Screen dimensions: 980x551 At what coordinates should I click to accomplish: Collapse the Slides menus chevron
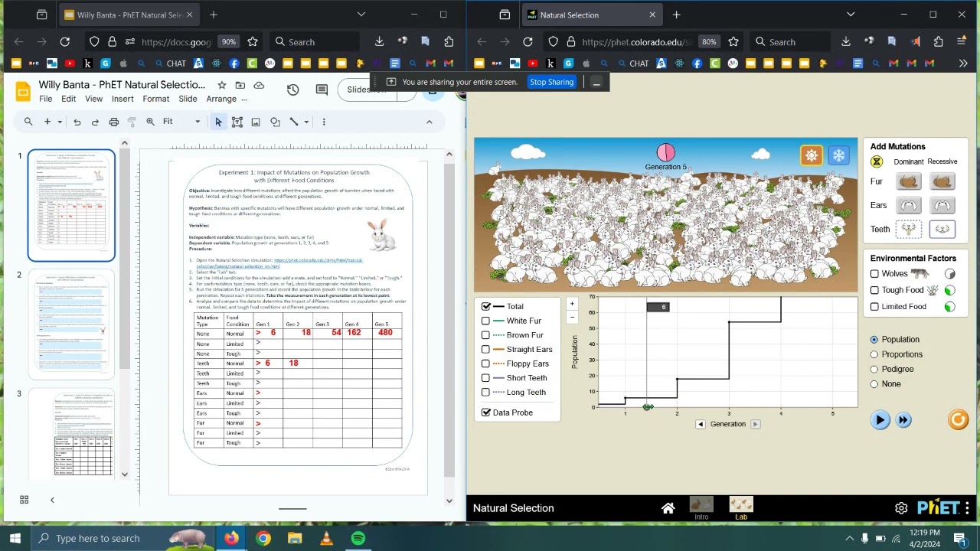(x=429, y=122)
